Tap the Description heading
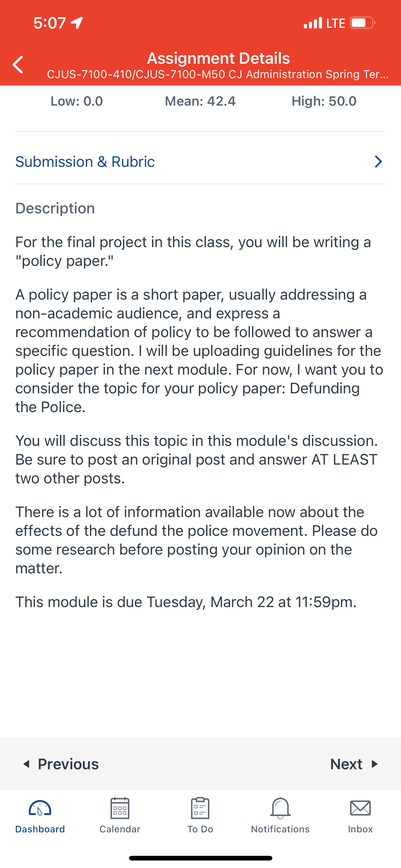The height and width of the screenshot is (868, 401). [55, 208]
